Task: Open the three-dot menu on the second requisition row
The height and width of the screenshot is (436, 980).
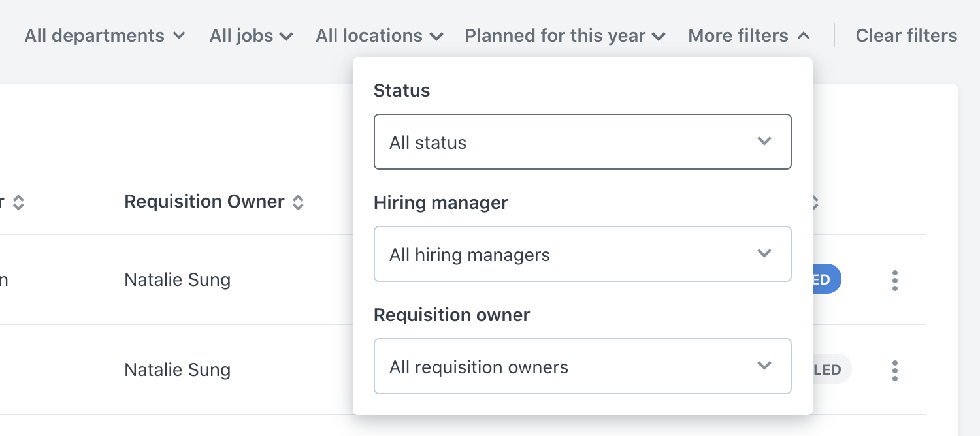Action: 894,369
